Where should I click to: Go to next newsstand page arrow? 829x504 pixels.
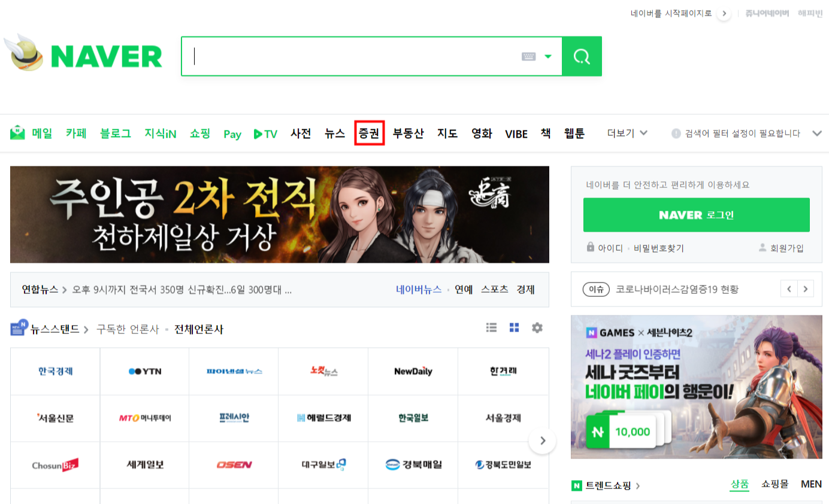pos(543,441)
